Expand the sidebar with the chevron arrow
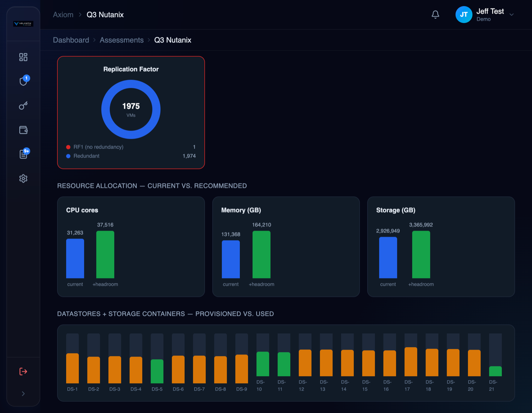This screenshot has height=413, width=532. pyautogui.click(x=23, y=394)
